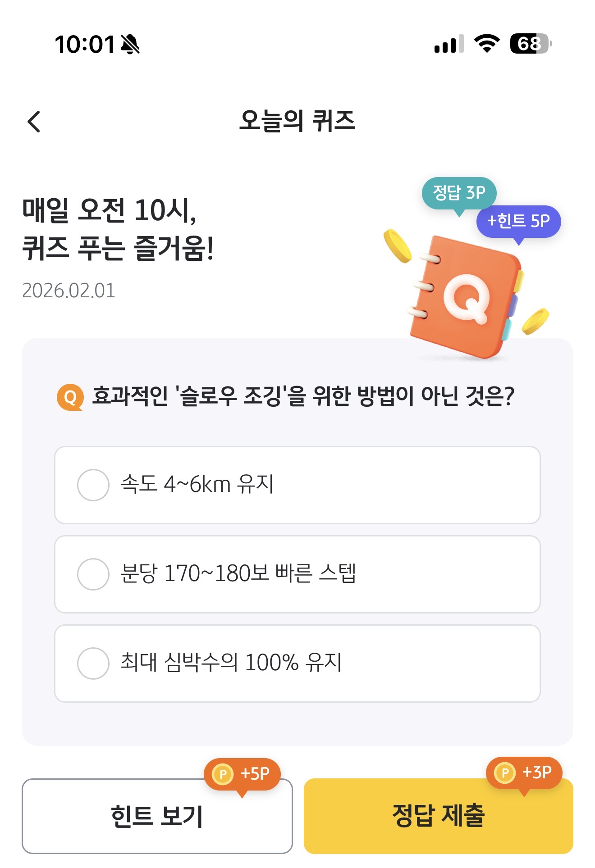The width and height of the screenshot is (595, 868).
Task: Tap the orange Q question mark icon
Action: click(70, 397)
